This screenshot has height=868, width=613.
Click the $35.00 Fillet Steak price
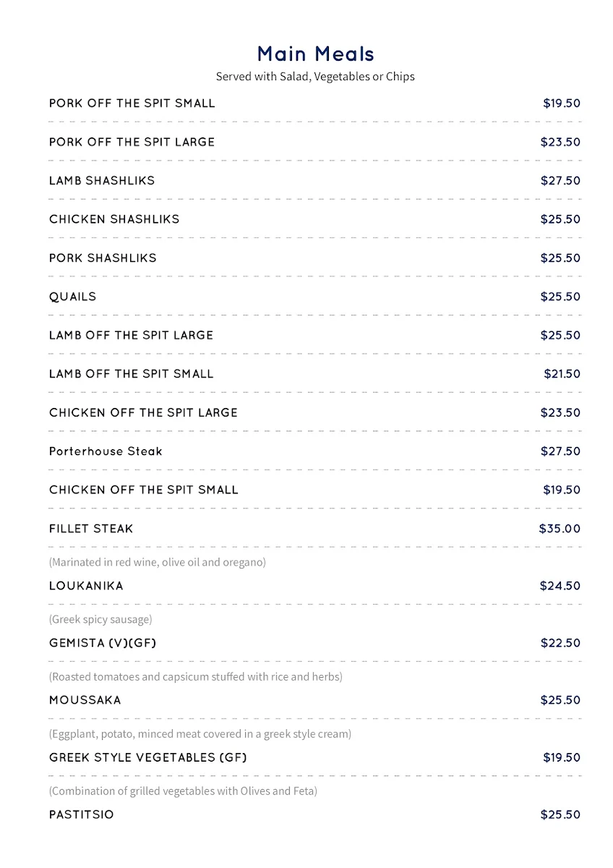[560, 529]
